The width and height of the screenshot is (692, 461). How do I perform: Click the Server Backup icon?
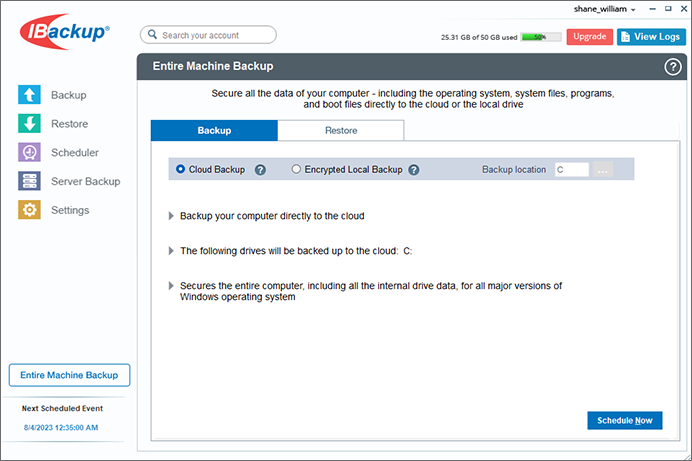[29, 181]
